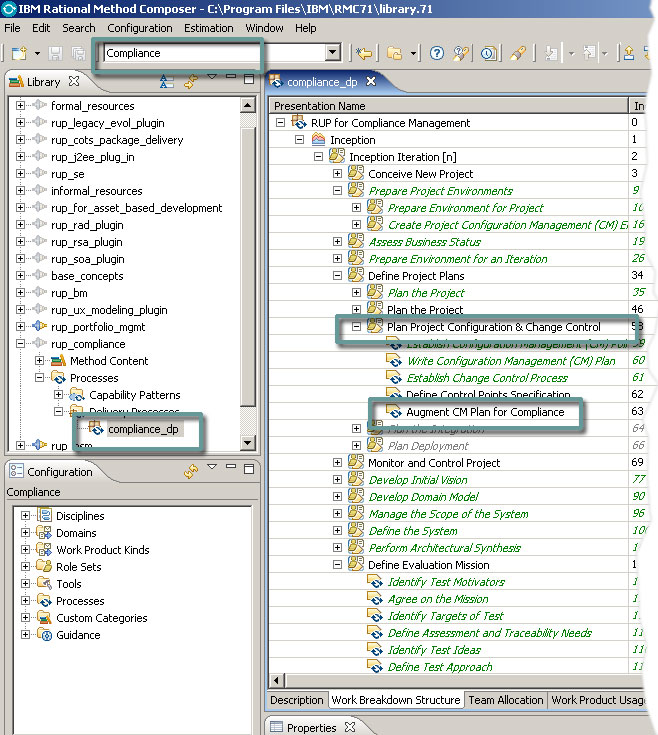The height and width of the screenshot is (735, 658).
Task: Maximize the Library panel
Action: (x=249, y=79)
